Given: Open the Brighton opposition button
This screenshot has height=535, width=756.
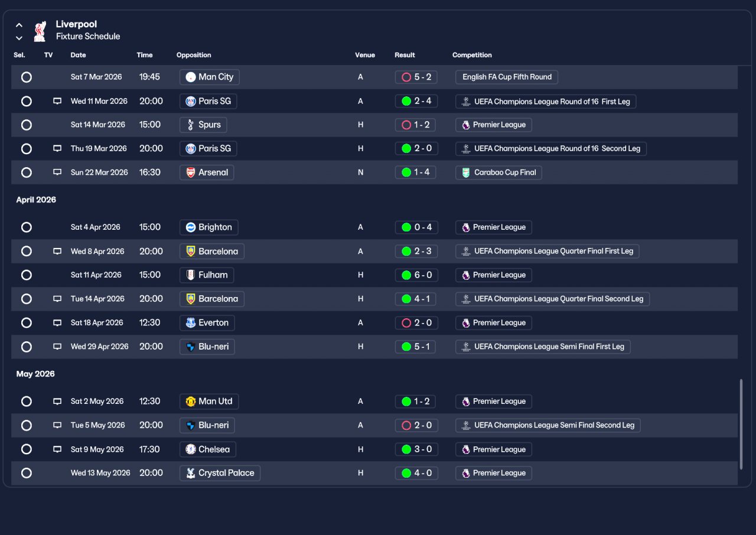Looking at the screenshot, I should click(208, 227).
